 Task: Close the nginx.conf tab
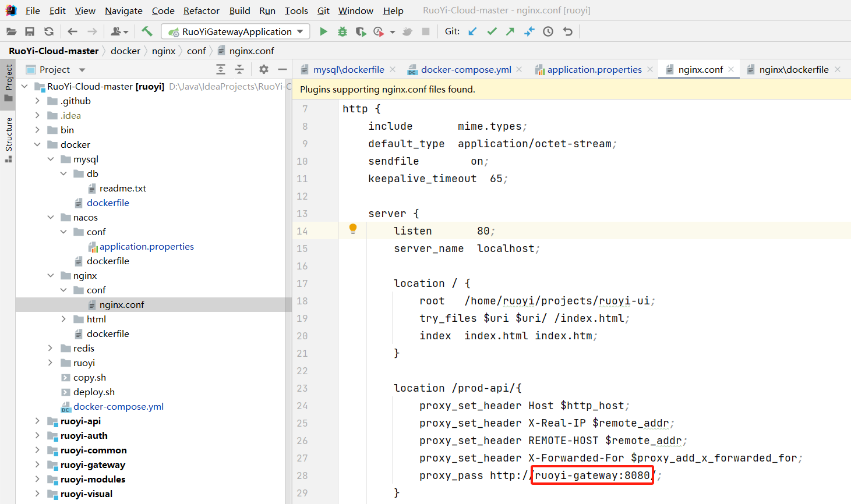[731, 69]
